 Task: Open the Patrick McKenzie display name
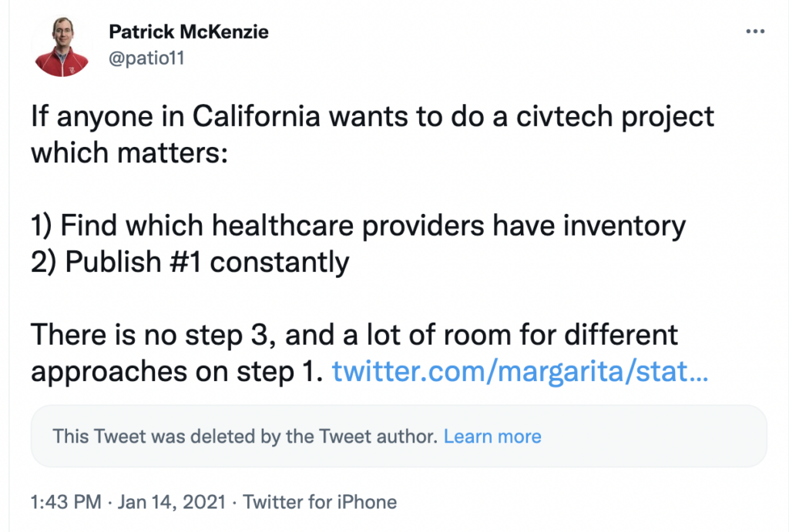188,32
